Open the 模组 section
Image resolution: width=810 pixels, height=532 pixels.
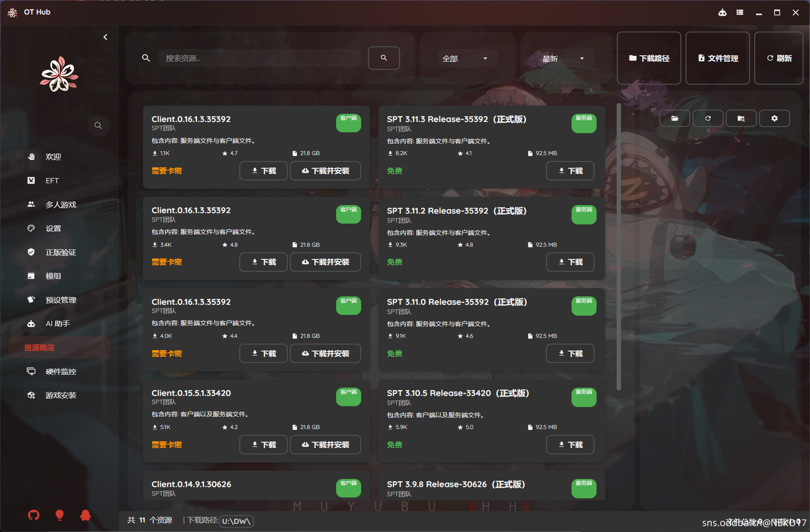[59, 276]
